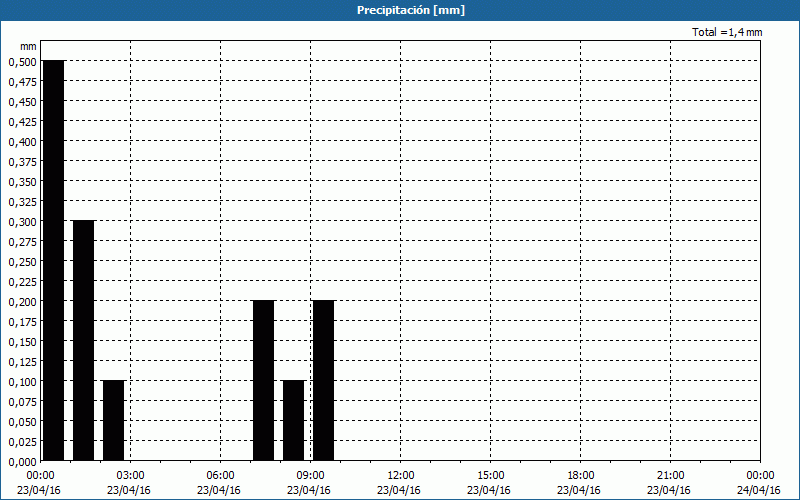Screen dimensions: 800x500
Task: Select the 23/04/16 date under 06:00
Action: coord(219,490)
